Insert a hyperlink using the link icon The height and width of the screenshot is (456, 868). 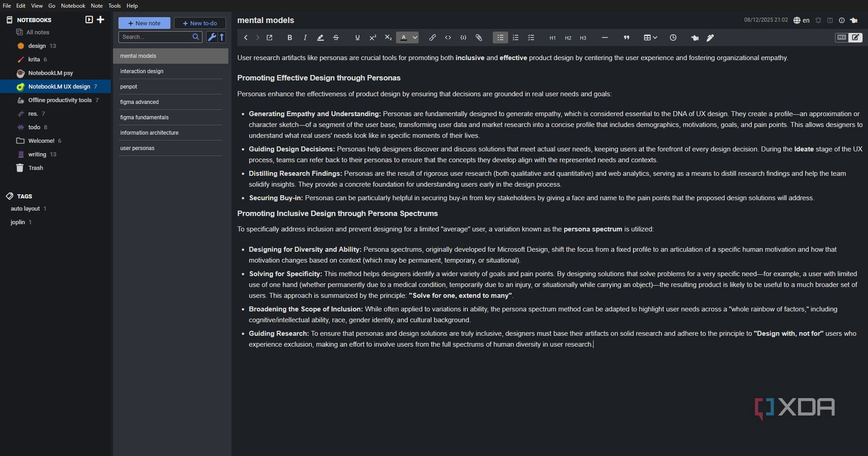click(x=432, y=38)
